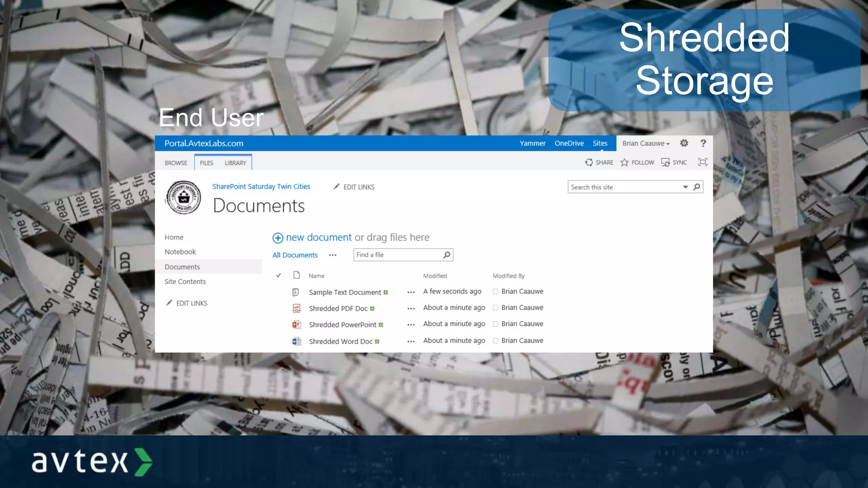Image resolution: width=868 pixels, height=488 pixels.
Task: Go to Yammer in the suite bar
Action: (x=533, y=143)
